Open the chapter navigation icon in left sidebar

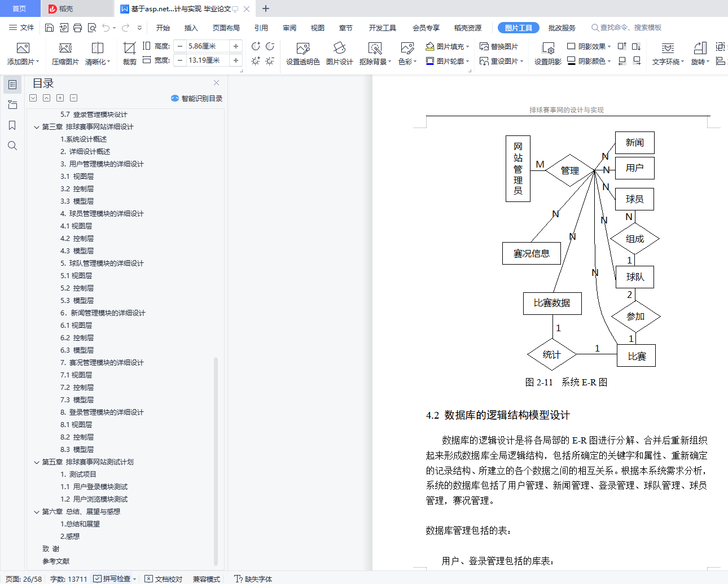12,105
